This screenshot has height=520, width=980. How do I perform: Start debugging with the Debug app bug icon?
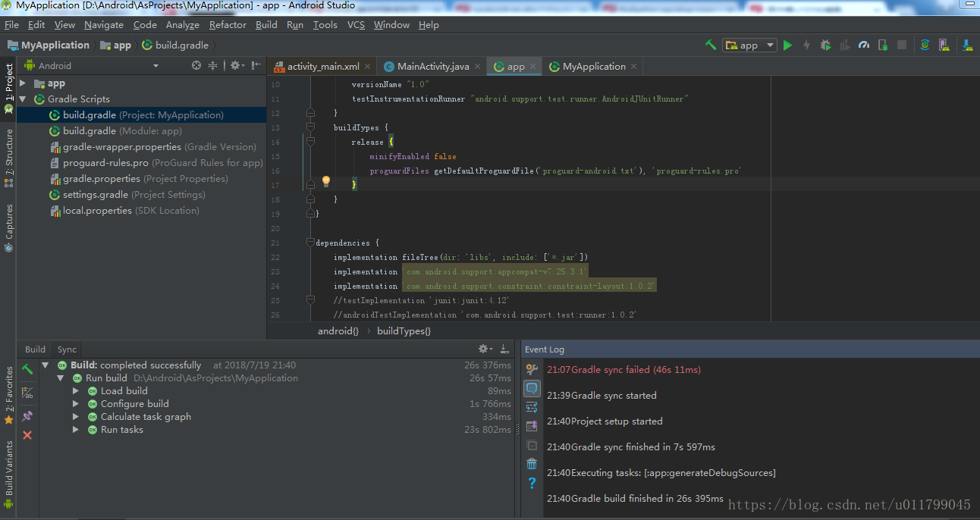coord(825,45)
